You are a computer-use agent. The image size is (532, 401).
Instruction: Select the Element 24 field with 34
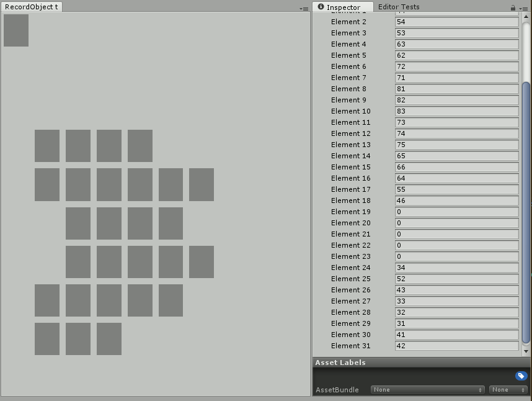click(x=457, y=268)
